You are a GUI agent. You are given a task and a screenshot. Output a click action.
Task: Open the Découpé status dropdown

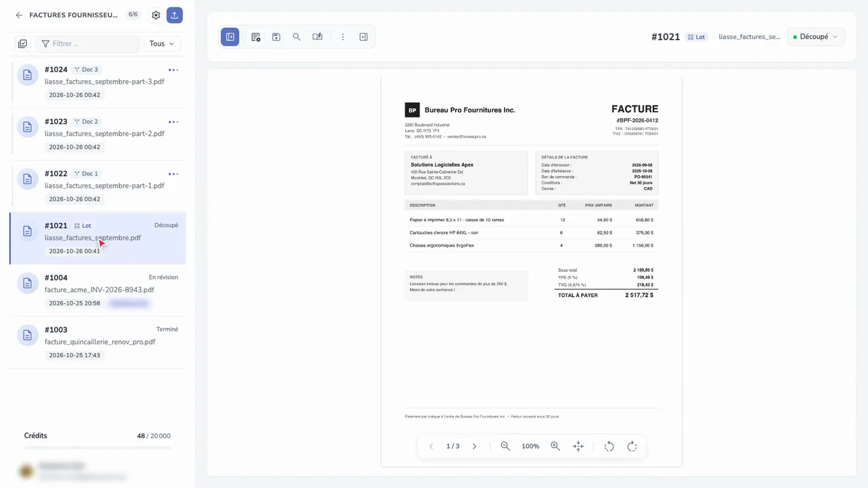pos(816,37)
